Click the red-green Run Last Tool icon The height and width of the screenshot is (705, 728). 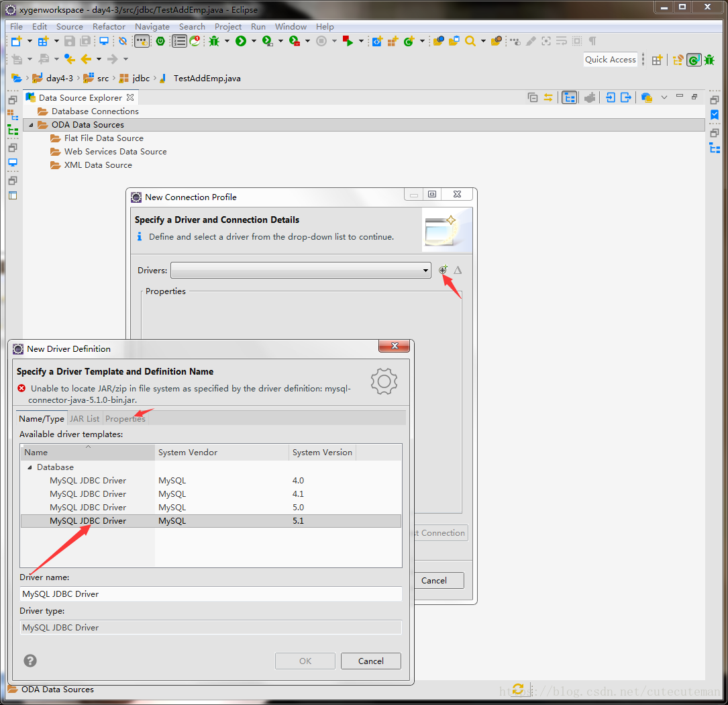(x=348, y=42)
